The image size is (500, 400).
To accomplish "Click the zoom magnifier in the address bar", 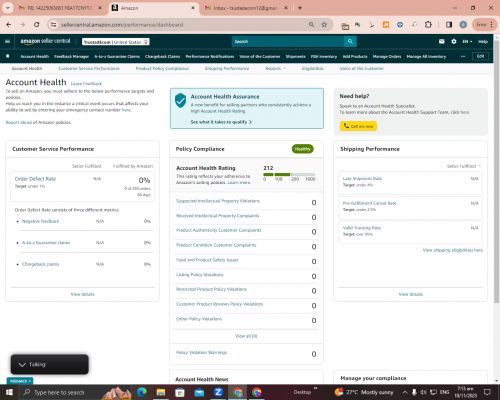I will coord(311,25).
